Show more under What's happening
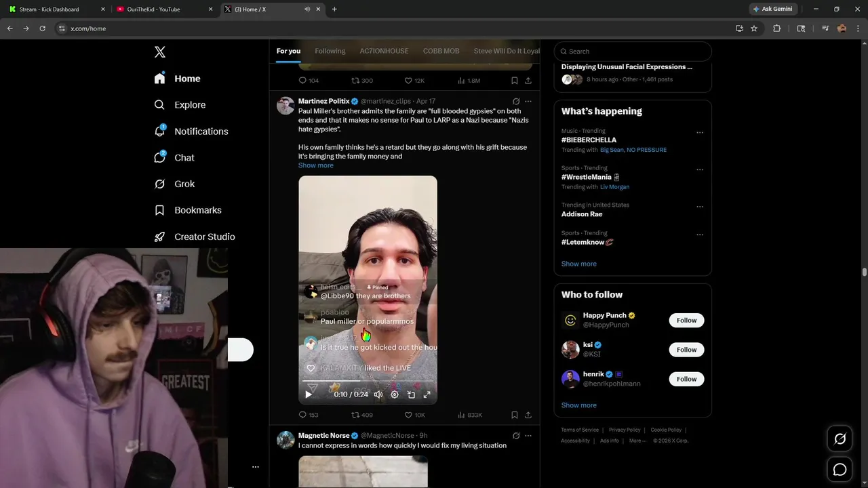Image resolution: width=868 pixels, height=488 pixels. pos(579,264)
